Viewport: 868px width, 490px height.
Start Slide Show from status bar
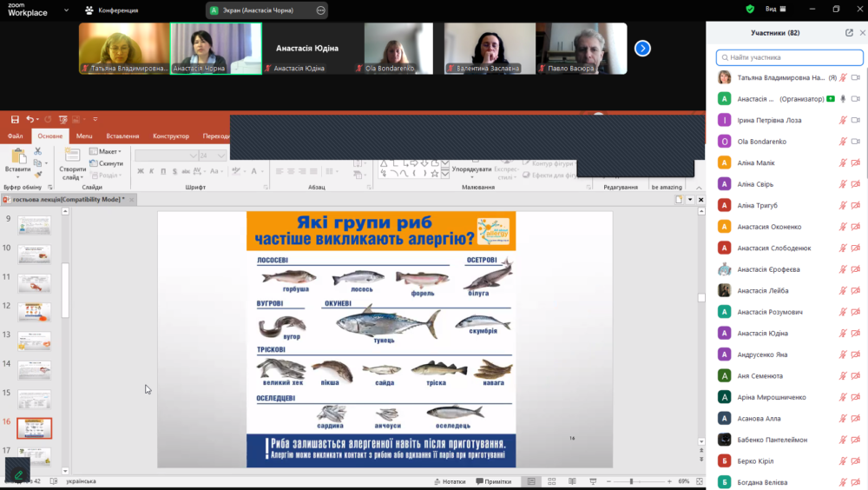pos(593,481)
